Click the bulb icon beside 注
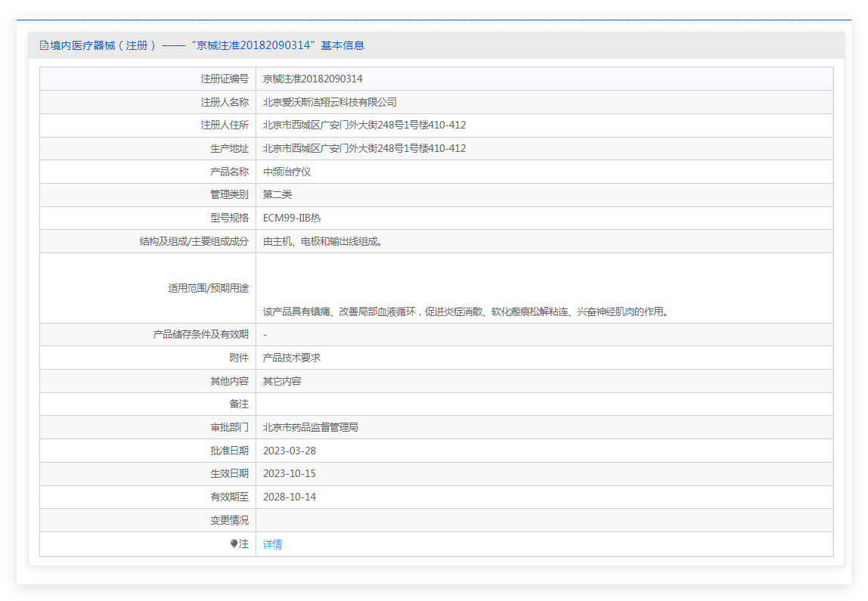 tap(234, 544)
